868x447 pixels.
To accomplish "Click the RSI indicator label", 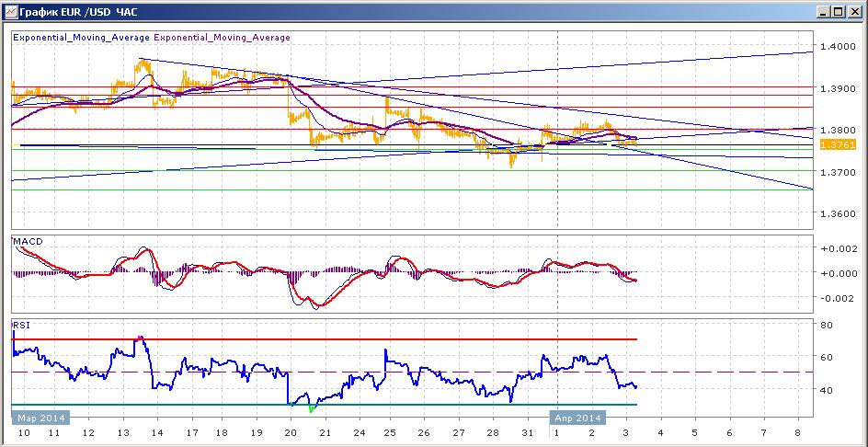I will point(21,326).
